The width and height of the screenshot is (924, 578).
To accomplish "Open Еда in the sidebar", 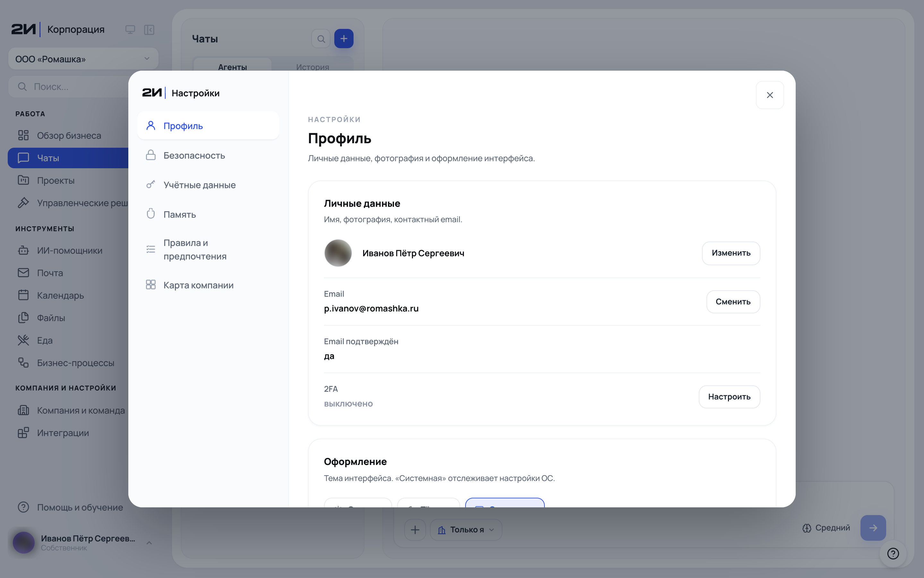I will click(69, 340).
